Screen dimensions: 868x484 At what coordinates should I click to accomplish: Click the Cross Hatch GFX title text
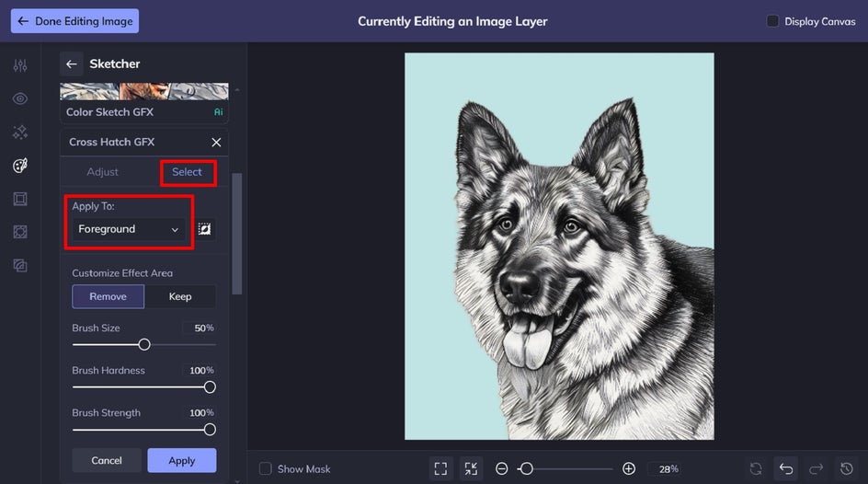coord(112,143)
